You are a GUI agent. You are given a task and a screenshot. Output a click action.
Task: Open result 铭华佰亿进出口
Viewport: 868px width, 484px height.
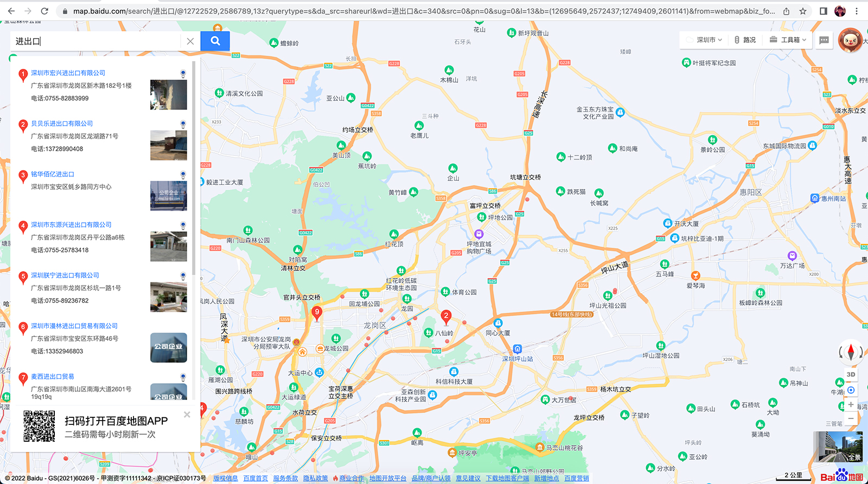53,174
